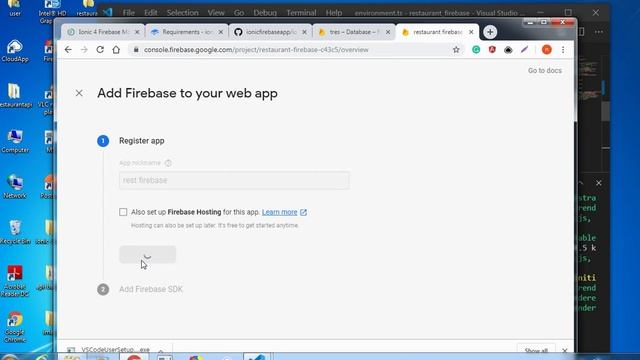Open VS Code Go menu
The height and width of the screenshot is (360, 640).
239,13
